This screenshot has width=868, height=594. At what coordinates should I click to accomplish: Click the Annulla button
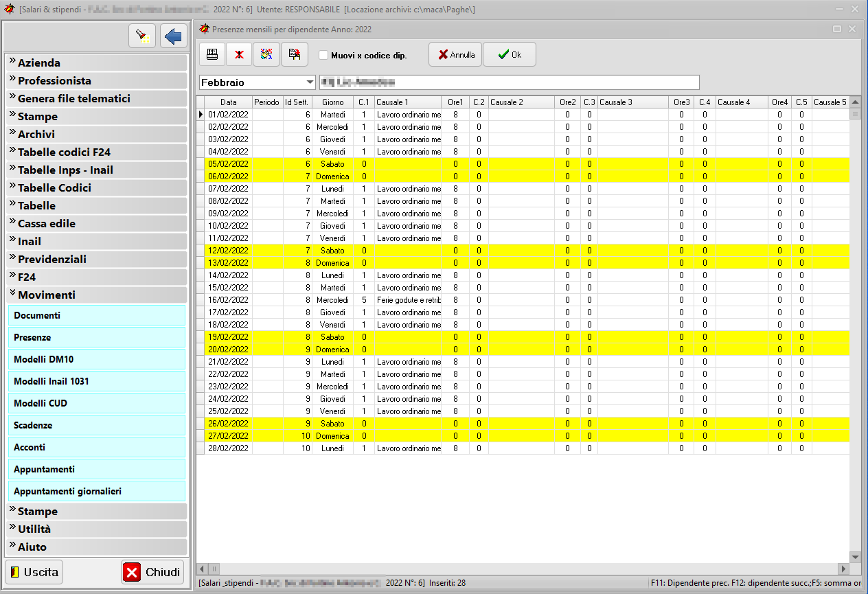(x=456, y=55)
